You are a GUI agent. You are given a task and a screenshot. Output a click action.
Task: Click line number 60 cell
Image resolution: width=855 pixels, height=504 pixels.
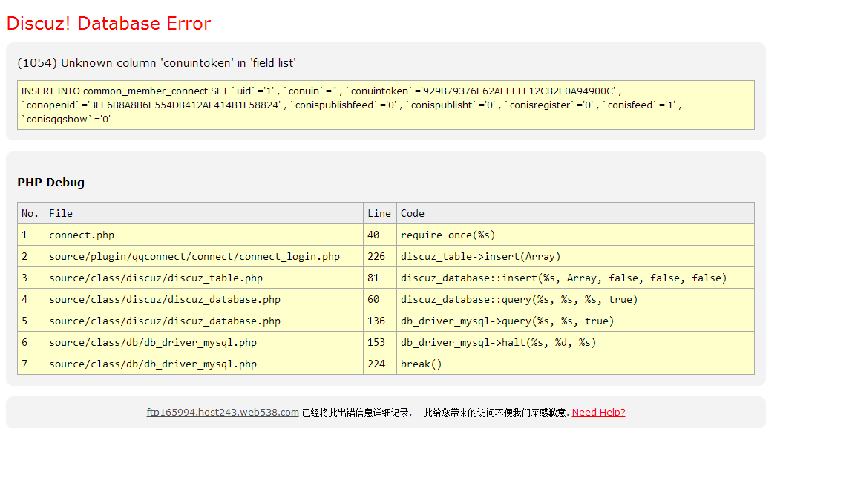tap(379, 299)
